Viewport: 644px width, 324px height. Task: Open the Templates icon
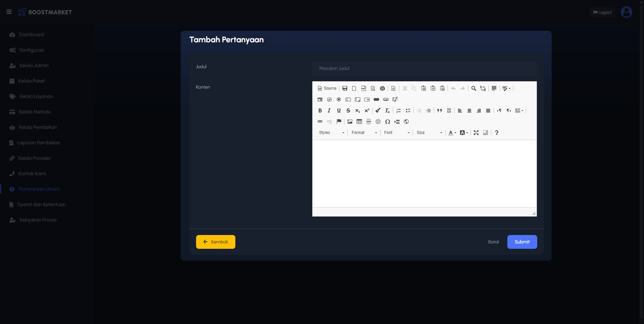coord(394,88)
